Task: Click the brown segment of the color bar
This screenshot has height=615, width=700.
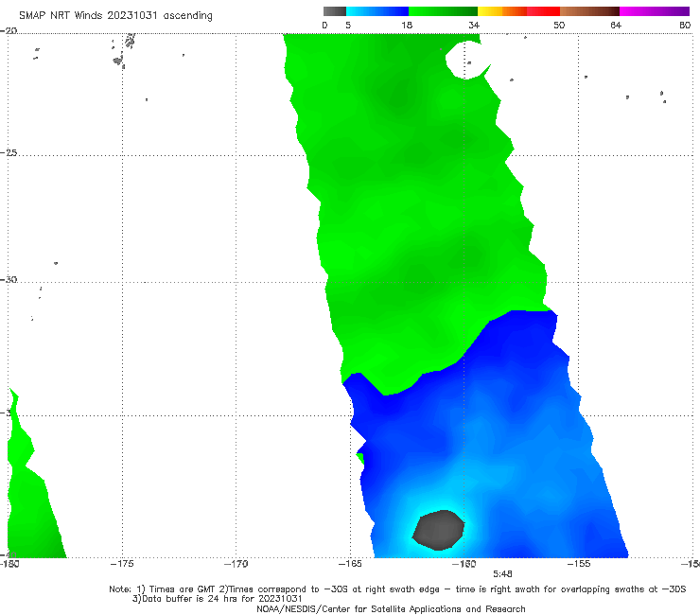Action: click(589, 11)
